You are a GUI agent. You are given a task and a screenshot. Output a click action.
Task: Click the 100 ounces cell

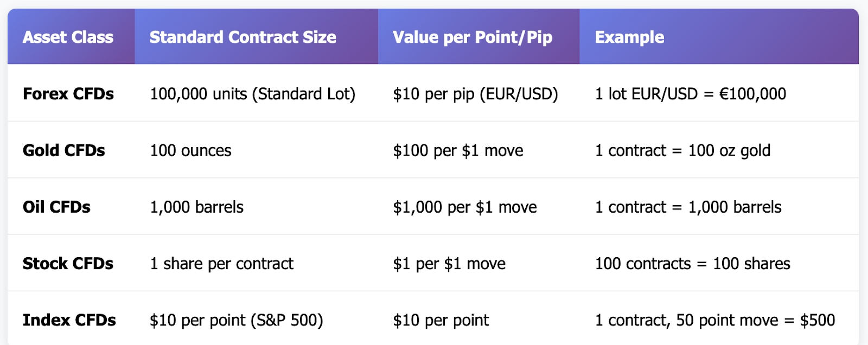point(190,150)
